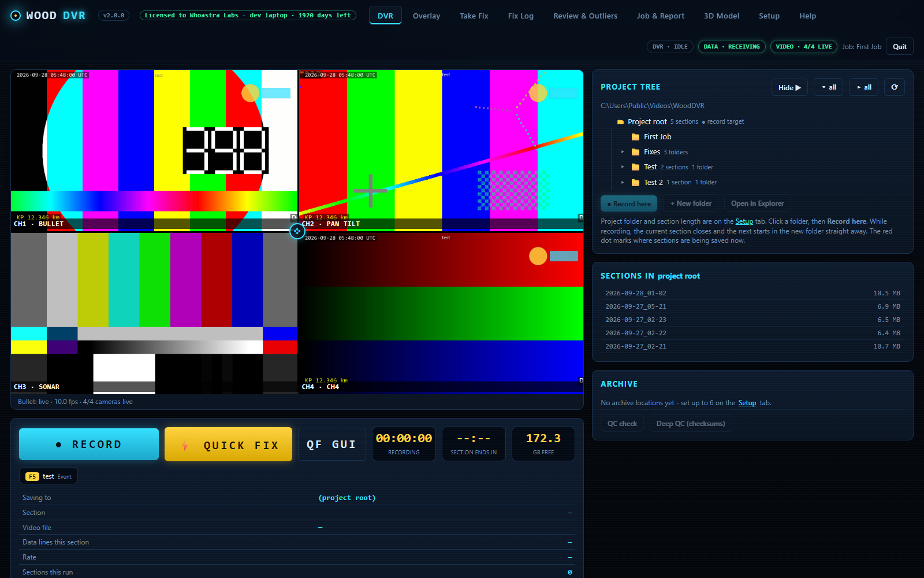Click the First Job folder icon
Screen dimensions: 924x578
pyautogui.click(x=635, y=137)
